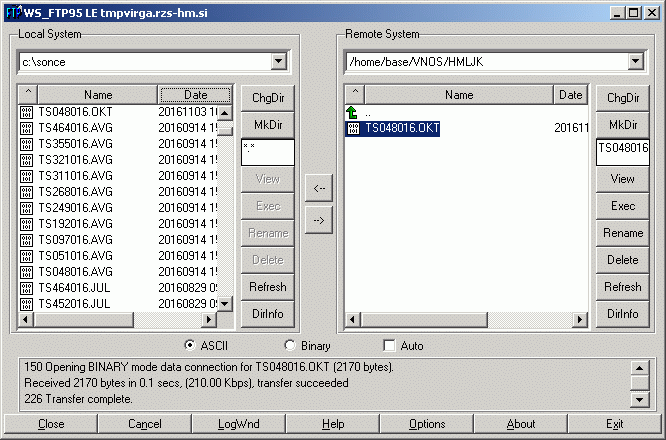This screenshot has height=440, width=666.
Task: Click the local TS452016.JUL file icon
Action: tap(26, 304)
